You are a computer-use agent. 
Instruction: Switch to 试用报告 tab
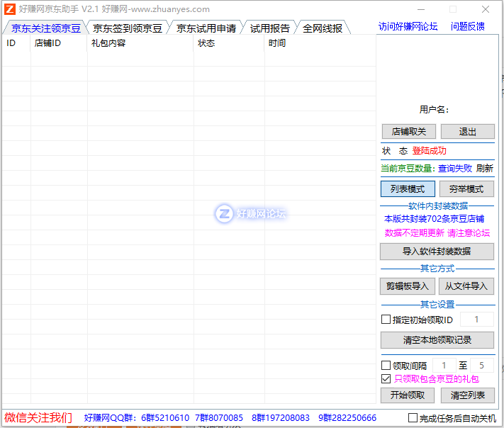269,28
